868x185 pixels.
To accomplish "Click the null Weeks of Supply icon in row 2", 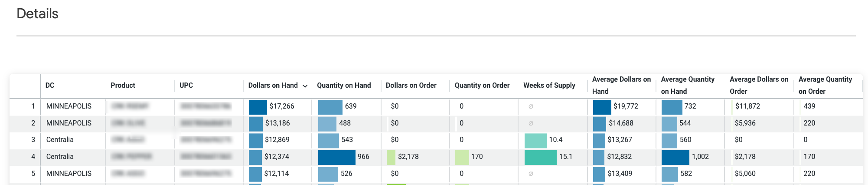I will click(x=531, y=123).
